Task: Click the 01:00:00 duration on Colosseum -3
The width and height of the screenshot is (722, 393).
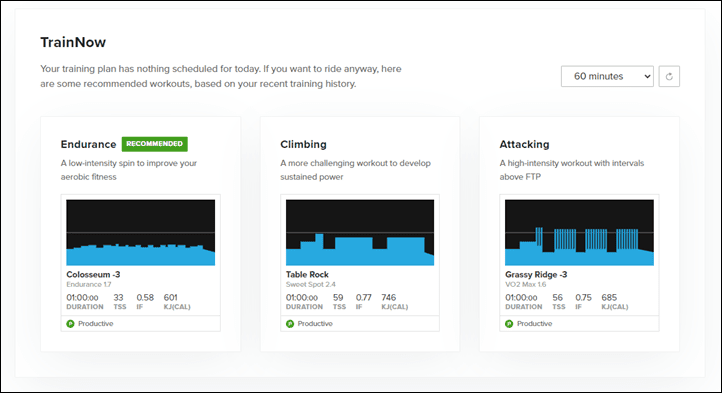Action: click(82, 298)
